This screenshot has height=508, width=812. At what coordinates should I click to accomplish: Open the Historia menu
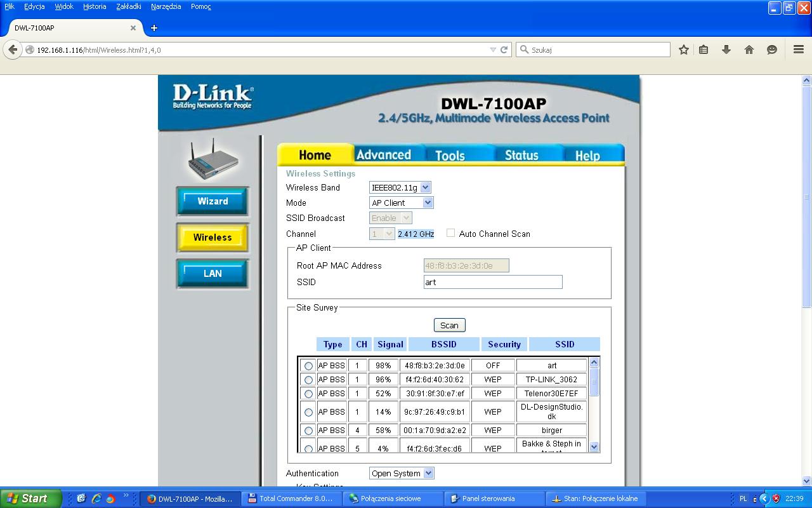pos(95,6)
